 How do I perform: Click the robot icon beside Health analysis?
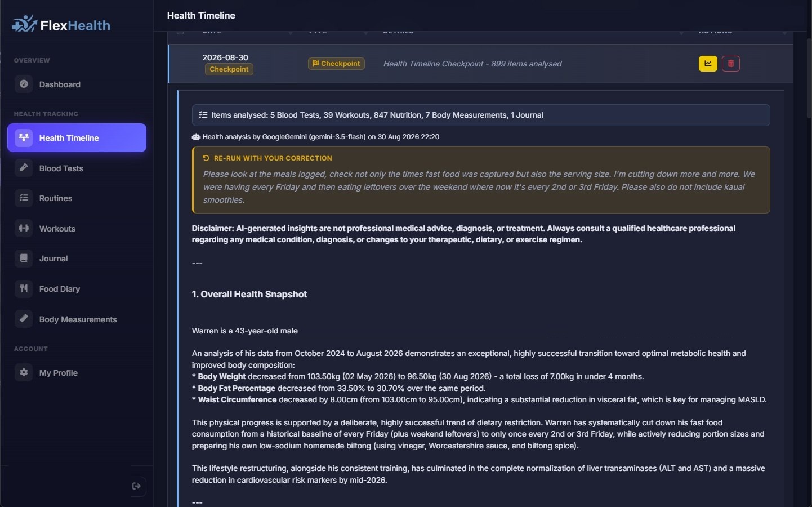(196, 137)
